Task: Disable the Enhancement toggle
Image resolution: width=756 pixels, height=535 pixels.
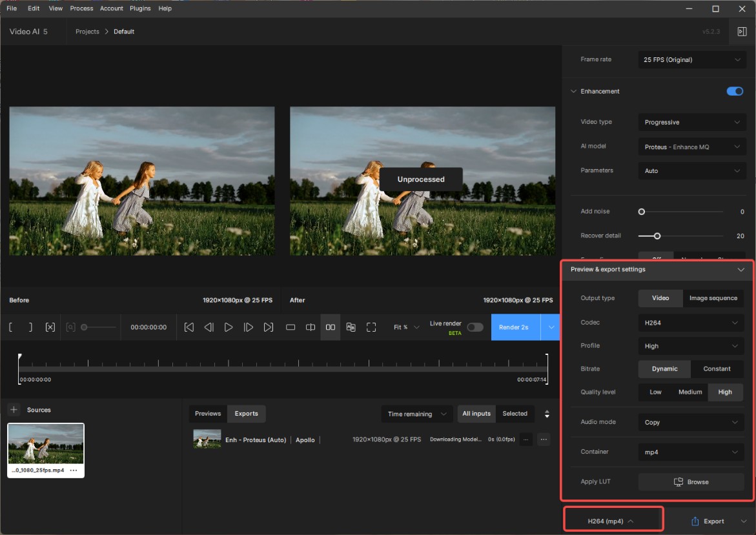Action: [x=735, y=91]
